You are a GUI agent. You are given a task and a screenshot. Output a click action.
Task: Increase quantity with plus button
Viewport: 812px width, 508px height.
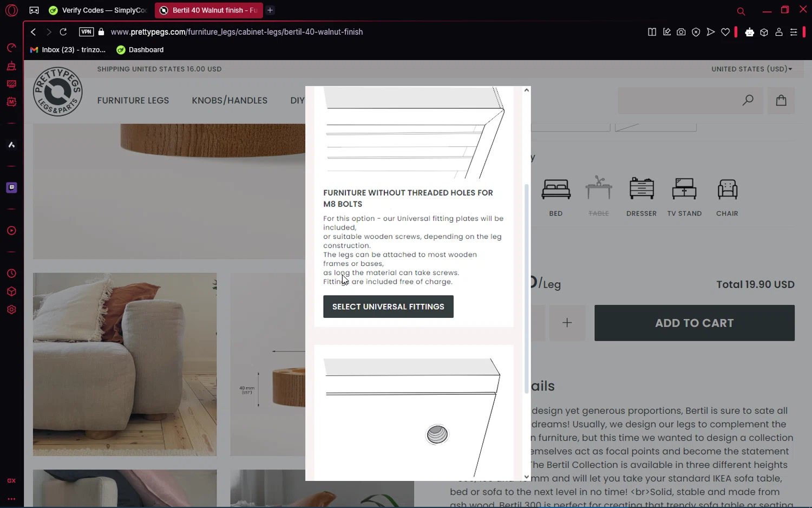coord(567,323)
